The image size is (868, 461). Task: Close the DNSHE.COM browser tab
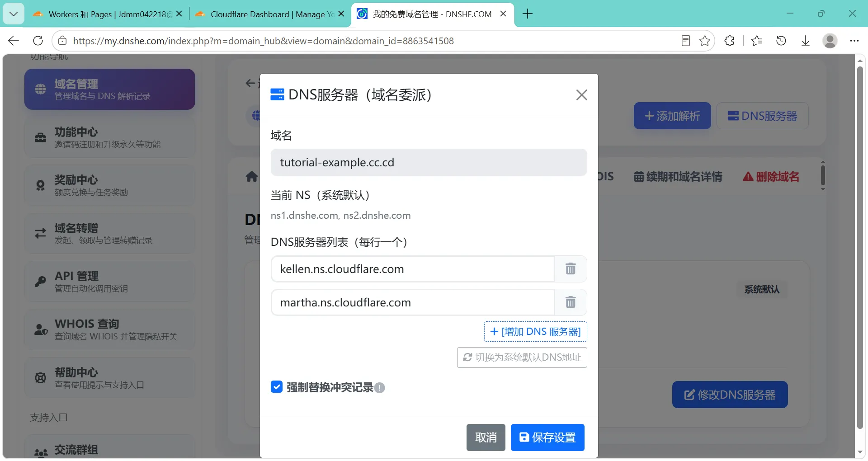[503, 14]
